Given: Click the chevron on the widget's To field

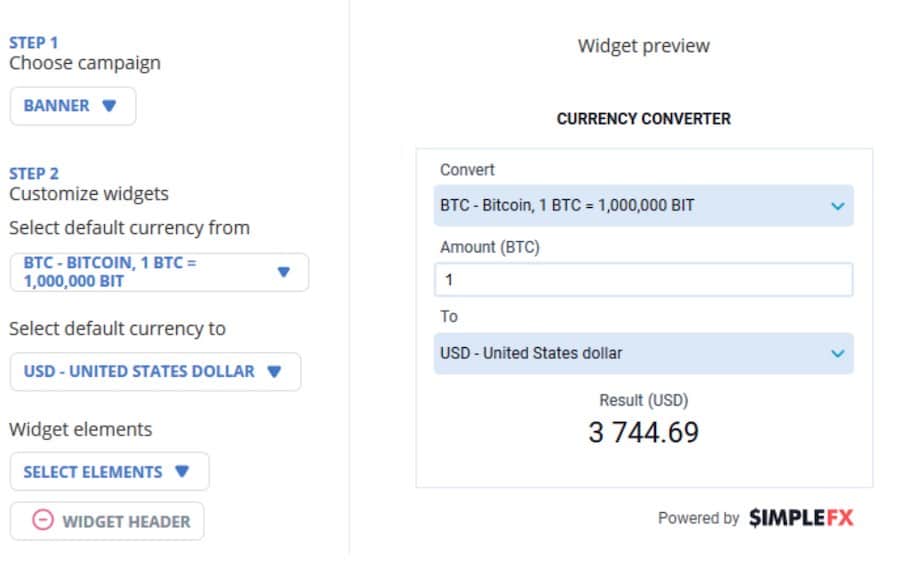Looking at the screenshot, I should pos(837,353).
